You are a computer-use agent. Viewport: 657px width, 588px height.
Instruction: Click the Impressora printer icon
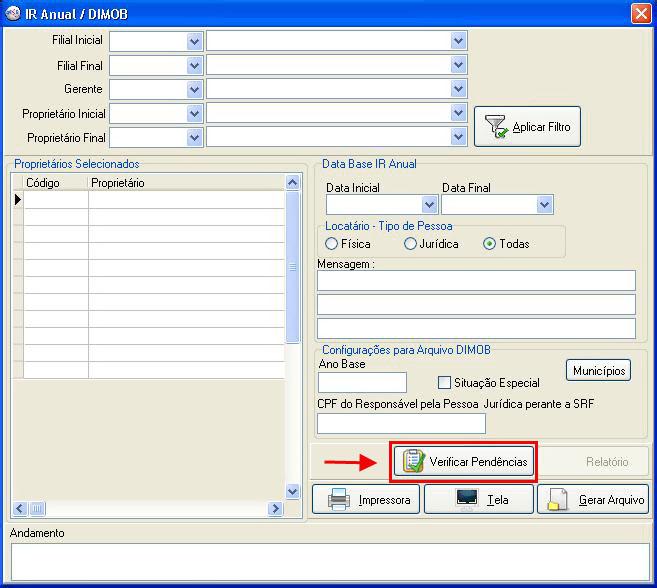pyautogui.click(x=338, y=499)
